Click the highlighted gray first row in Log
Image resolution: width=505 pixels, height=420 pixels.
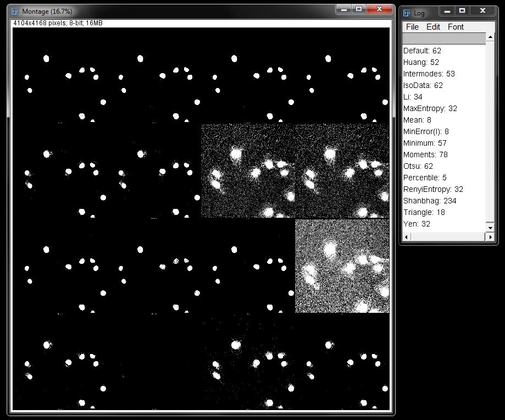[x=443, y=38]
